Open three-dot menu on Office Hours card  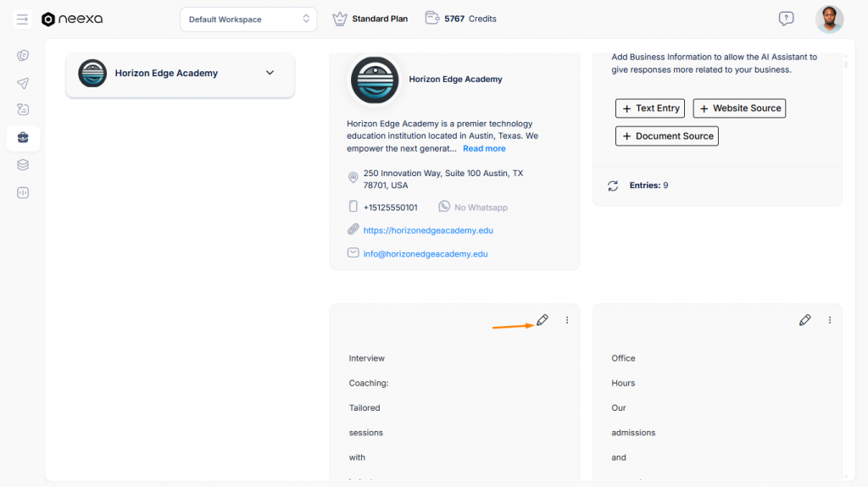point(830,320)
